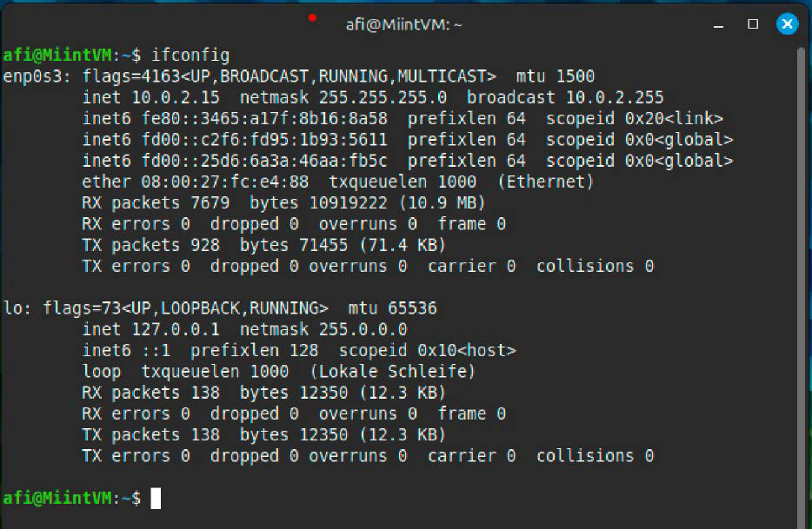Click the green shell prompt afi@MiintVM:~$

(x=71, y=498)
